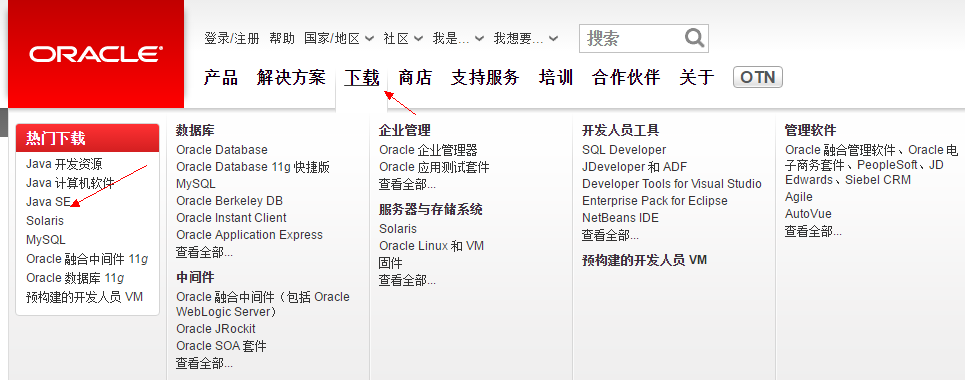
Task: Open the SQL Developer link
Action: click(x=624, y=150)
